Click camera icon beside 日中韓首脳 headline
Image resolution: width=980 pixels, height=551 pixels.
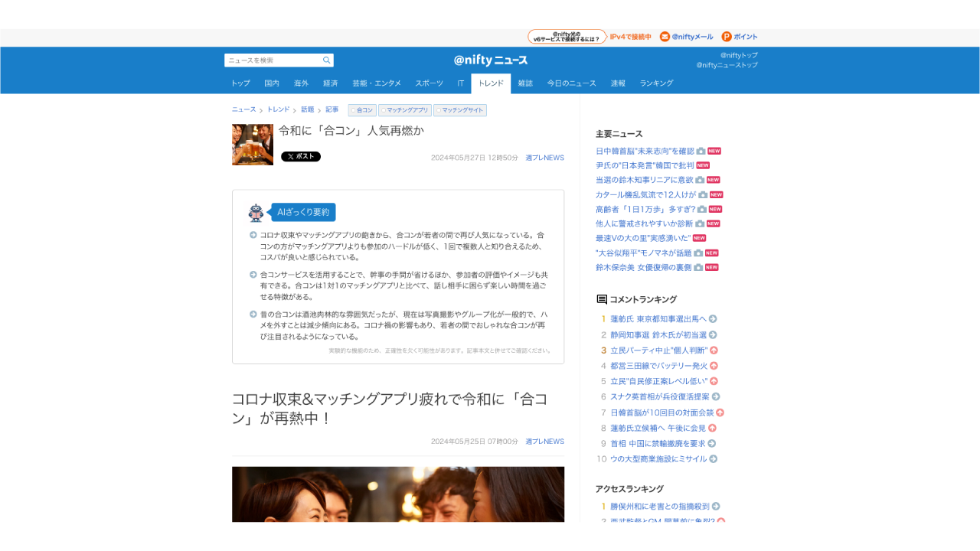[x=701, y=152]
